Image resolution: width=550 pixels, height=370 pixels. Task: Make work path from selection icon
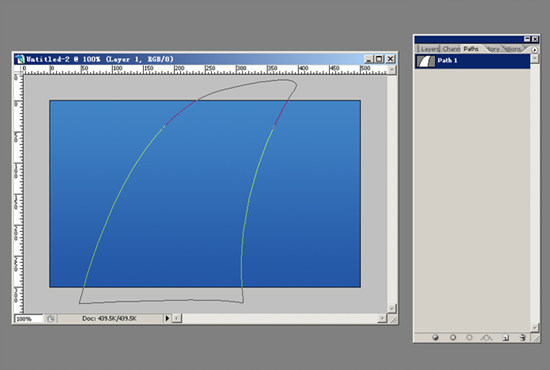click(x=487, y=337)
